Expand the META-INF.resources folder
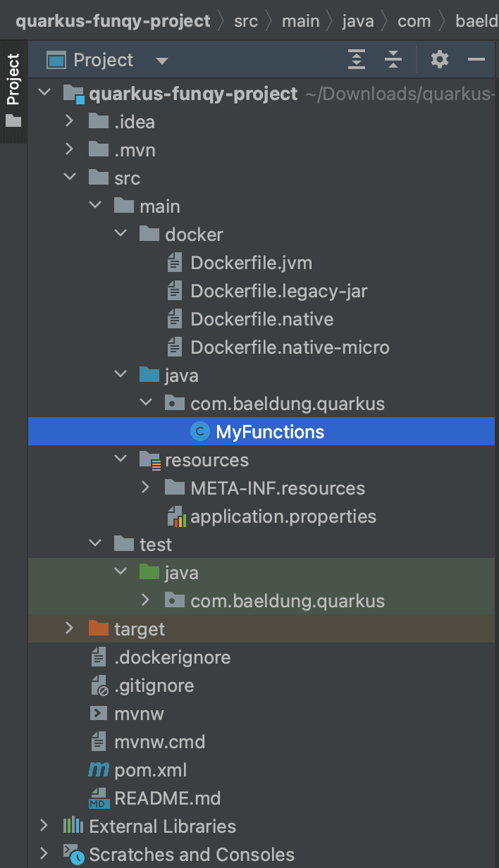The image size is (499, 868). tap(146, 488)
